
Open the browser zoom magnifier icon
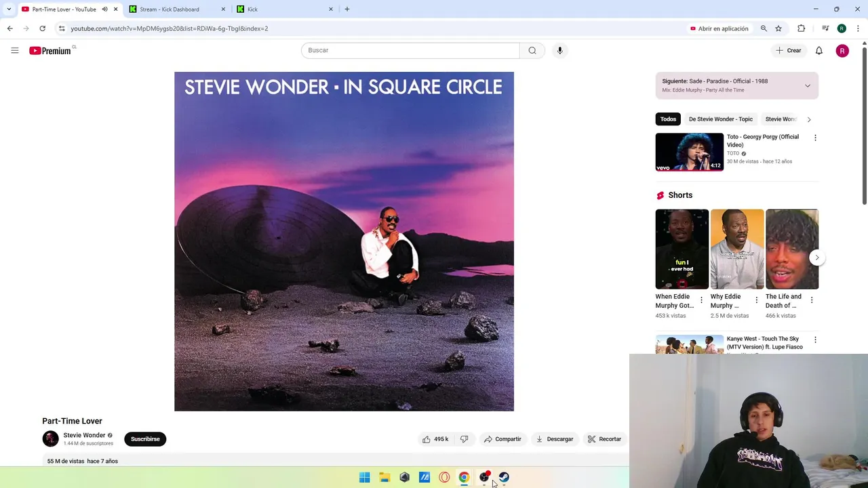click(x=764, y=28)
